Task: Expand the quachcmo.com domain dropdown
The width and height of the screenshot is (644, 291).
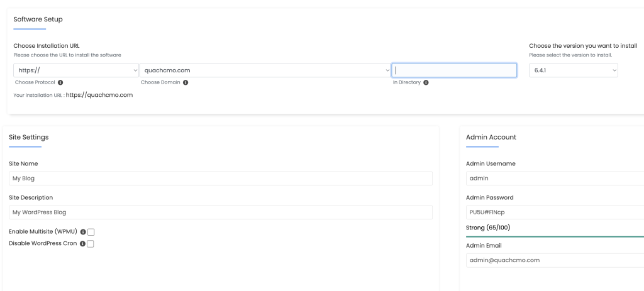Action: coord(265,70)
